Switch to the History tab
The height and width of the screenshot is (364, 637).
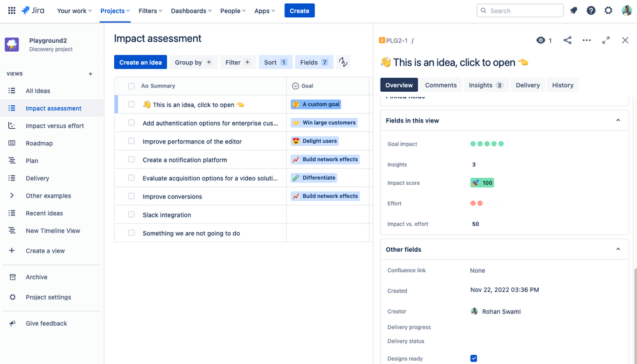click(x=562, y=85)
